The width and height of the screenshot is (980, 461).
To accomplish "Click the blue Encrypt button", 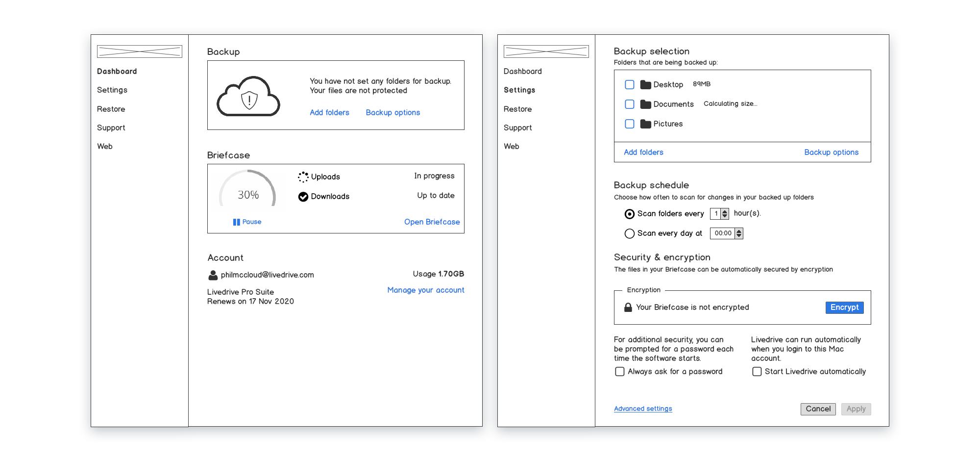I will tap(845, 307).
